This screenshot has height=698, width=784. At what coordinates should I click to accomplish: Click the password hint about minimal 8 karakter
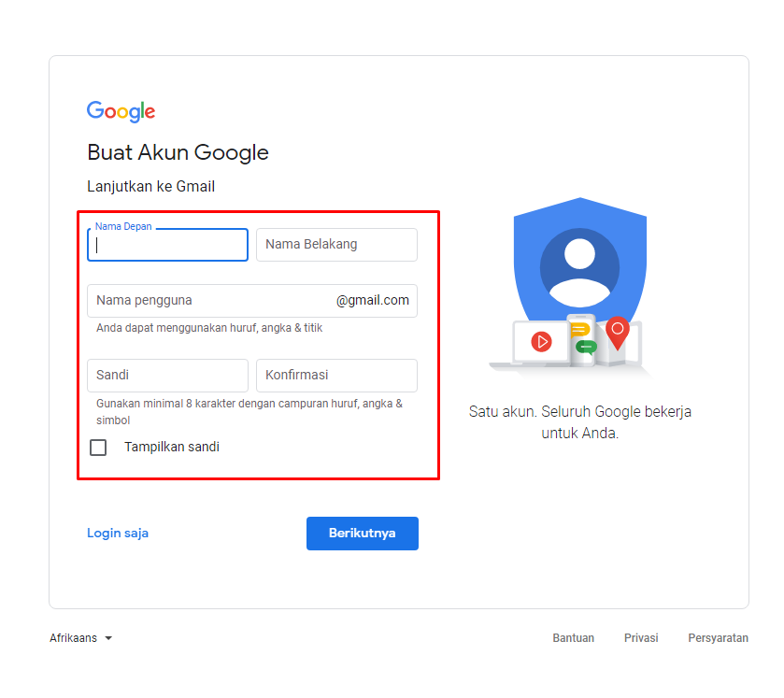pyautogui.click(x=249, y=411)
